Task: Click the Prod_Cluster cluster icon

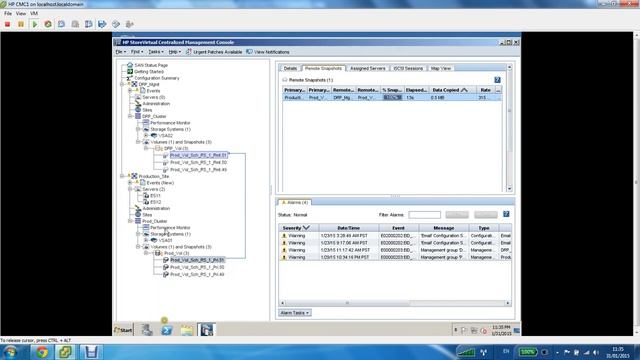Action: click(138, 221)
